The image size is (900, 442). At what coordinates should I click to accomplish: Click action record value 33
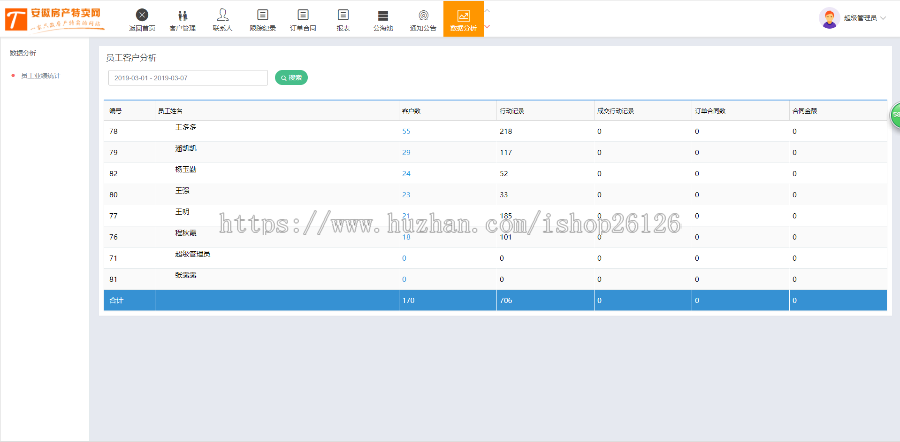tap(504, 195)
